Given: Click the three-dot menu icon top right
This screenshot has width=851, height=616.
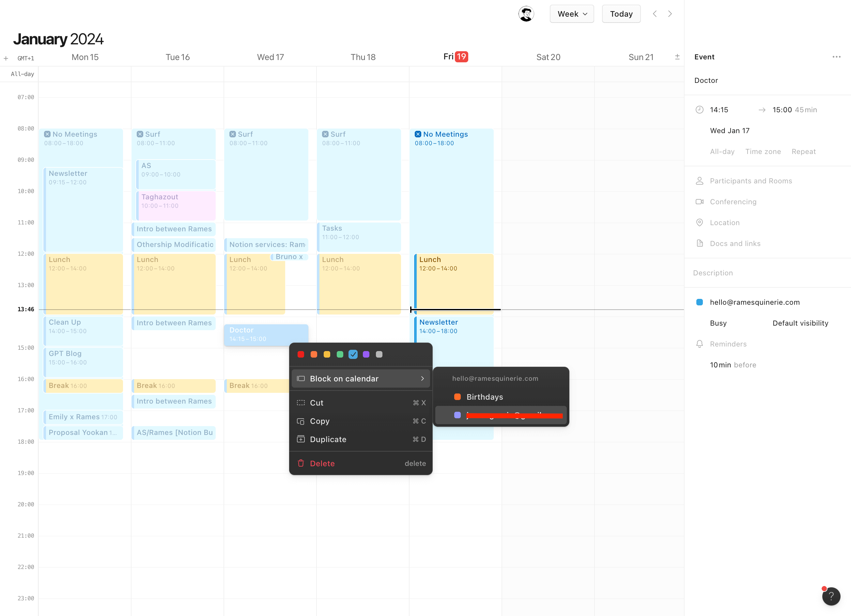Looking at the screenshot, I should click(x=836, y=57).
